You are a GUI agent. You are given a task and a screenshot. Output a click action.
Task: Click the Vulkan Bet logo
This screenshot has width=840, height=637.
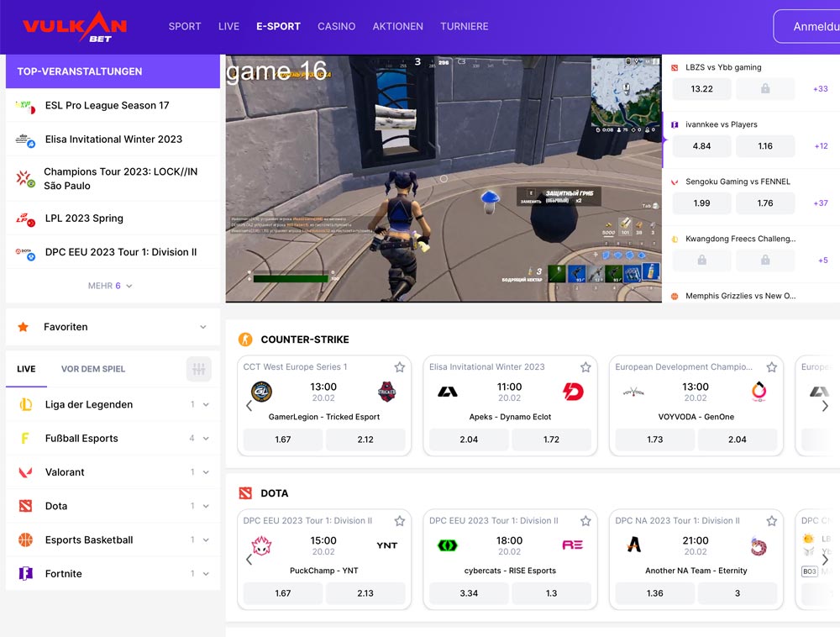pyautogui.click(x=75, y=27)
